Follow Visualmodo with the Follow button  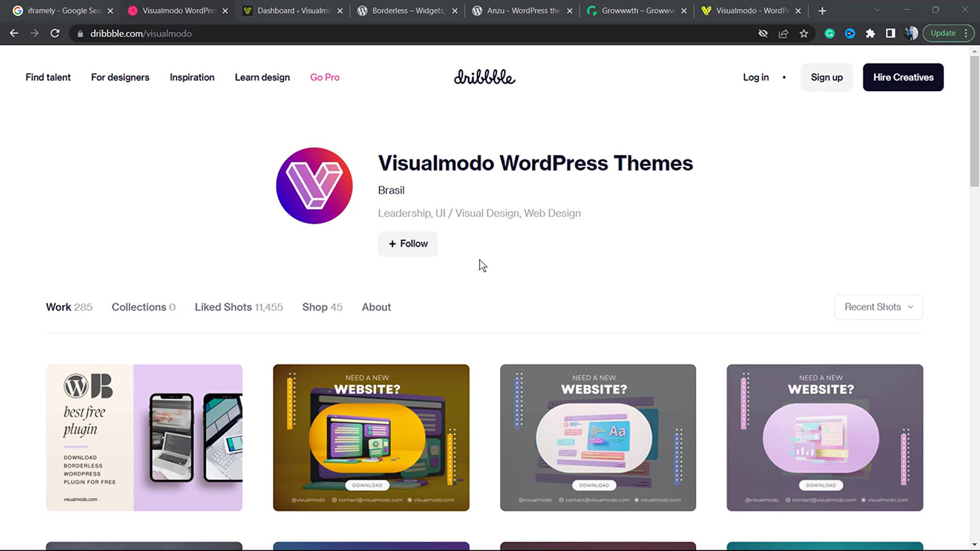tap(408, 243)
